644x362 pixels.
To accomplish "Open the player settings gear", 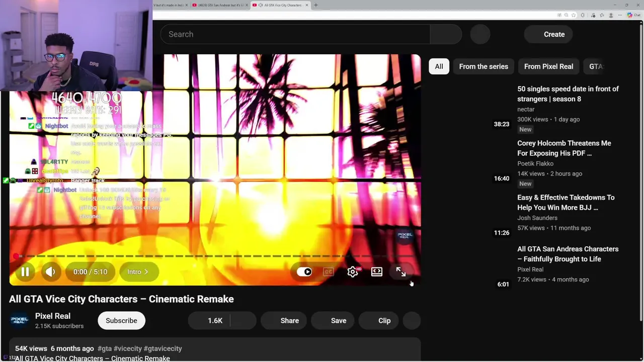I will click(x=353, y=271).
